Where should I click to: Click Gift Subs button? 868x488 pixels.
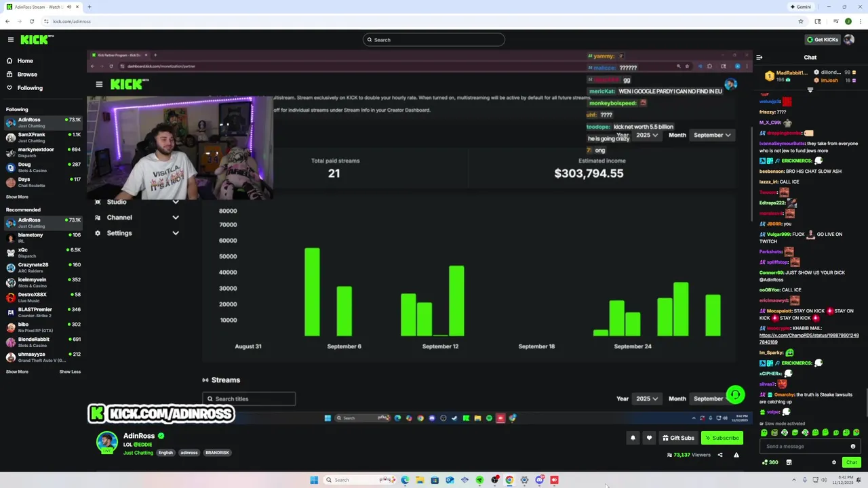tap(678, 438)
